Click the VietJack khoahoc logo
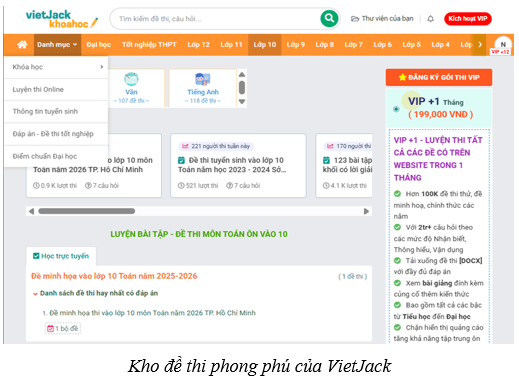519x377 pixels. pos(62,19)
